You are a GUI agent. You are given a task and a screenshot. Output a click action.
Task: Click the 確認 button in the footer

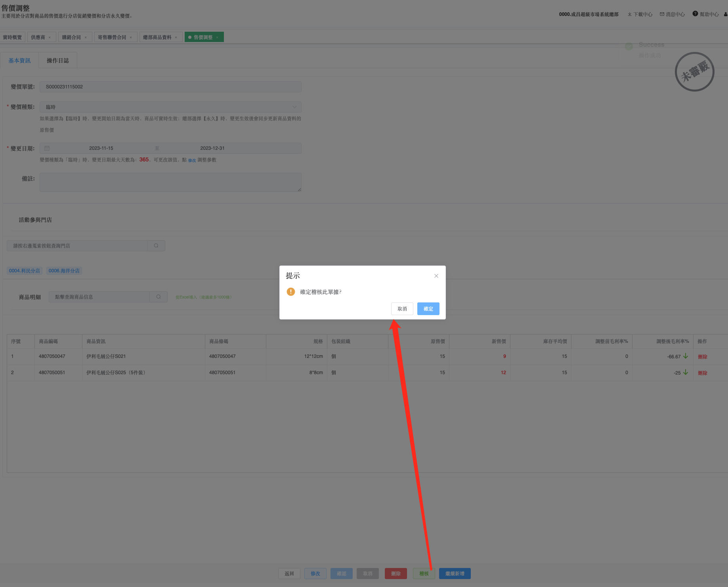coord(342,574)
